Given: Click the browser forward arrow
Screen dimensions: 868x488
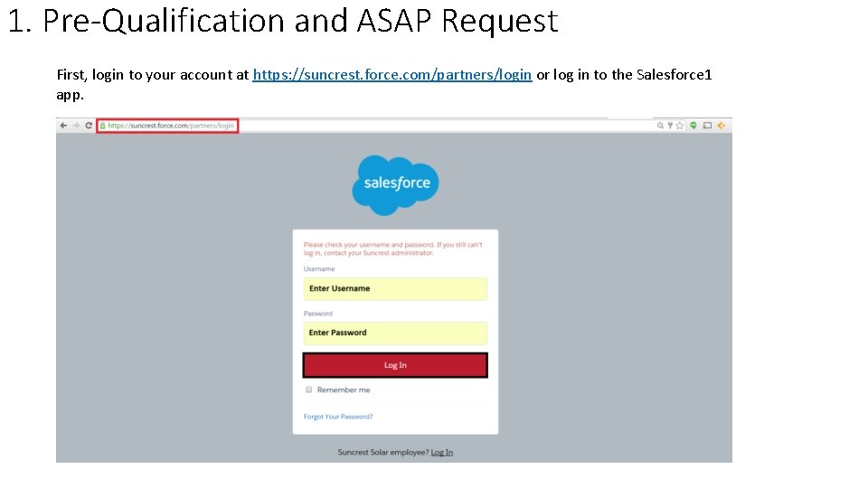Looking at the screenshot, I should (76, 126).
